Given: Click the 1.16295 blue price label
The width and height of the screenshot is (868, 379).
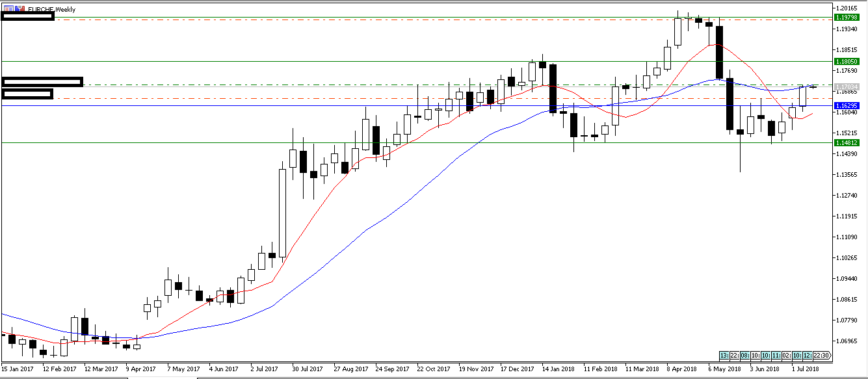Looking at the screenshot, I should (848, 105).
